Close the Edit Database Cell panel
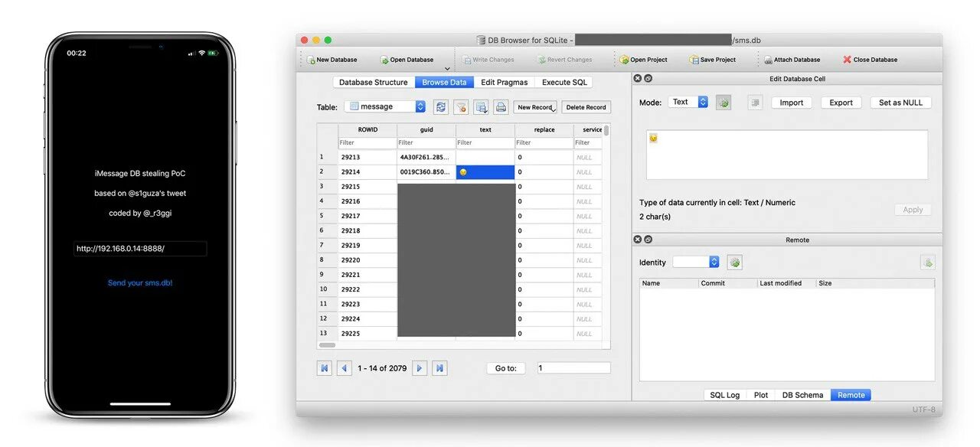The width and height of the screenshot is (980, 447). click(x=638, y=79)
